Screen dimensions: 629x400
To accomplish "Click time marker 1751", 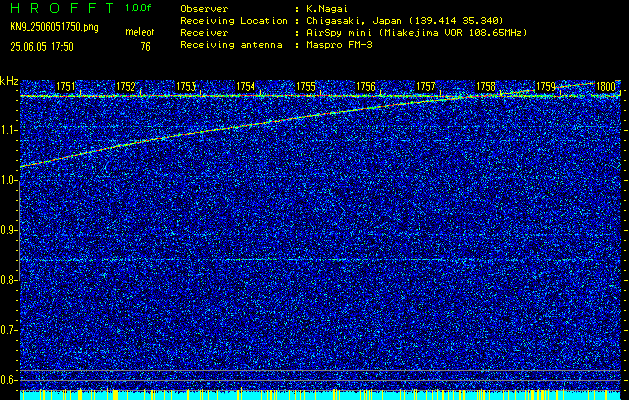I will (x=65, y=86).
